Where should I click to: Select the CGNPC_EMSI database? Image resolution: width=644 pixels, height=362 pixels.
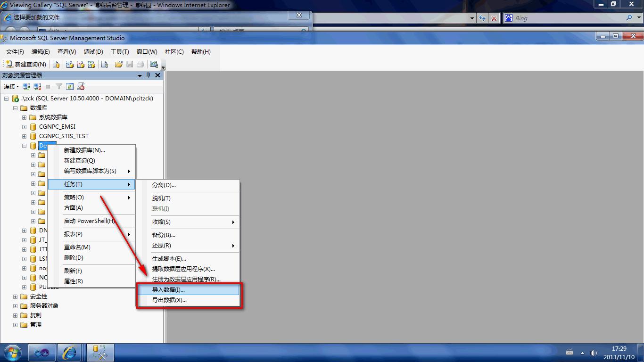57,127
